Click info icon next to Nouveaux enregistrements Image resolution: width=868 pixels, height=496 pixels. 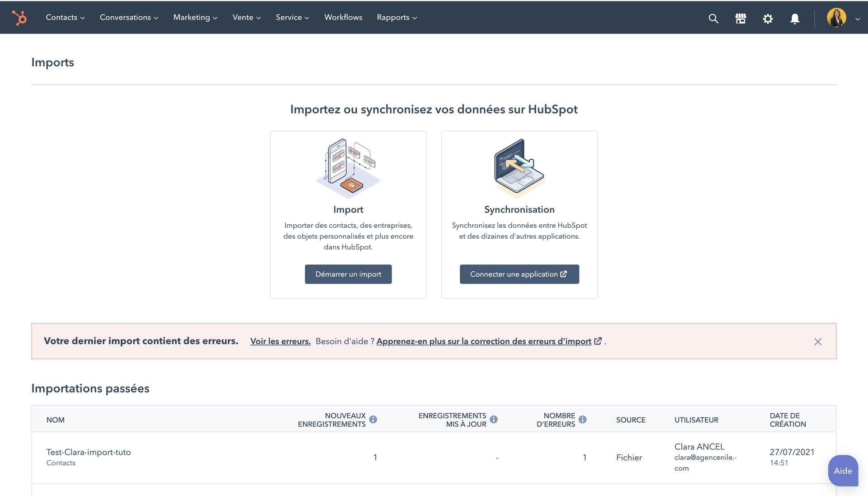(x=373, y=420)
